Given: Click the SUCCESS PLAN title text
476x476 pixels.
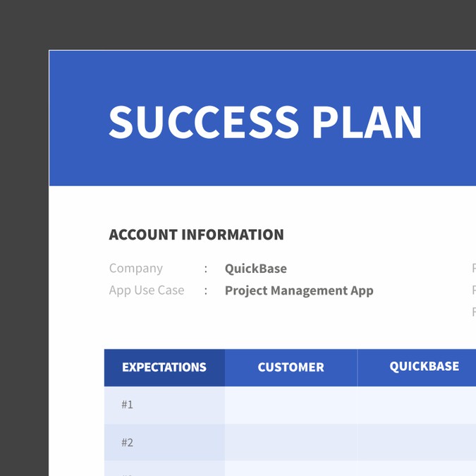Looking at the screenshot, I should 265,121.
